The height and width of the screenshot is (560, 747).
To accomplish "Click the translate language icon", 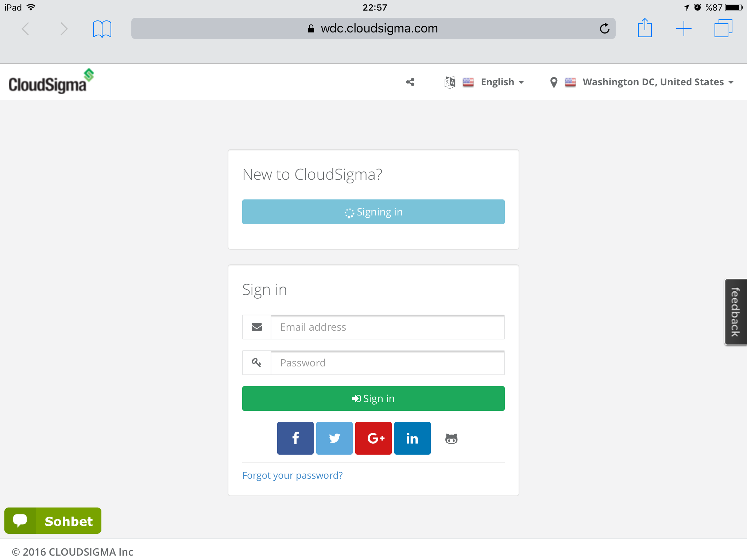I will coord(450,82).
